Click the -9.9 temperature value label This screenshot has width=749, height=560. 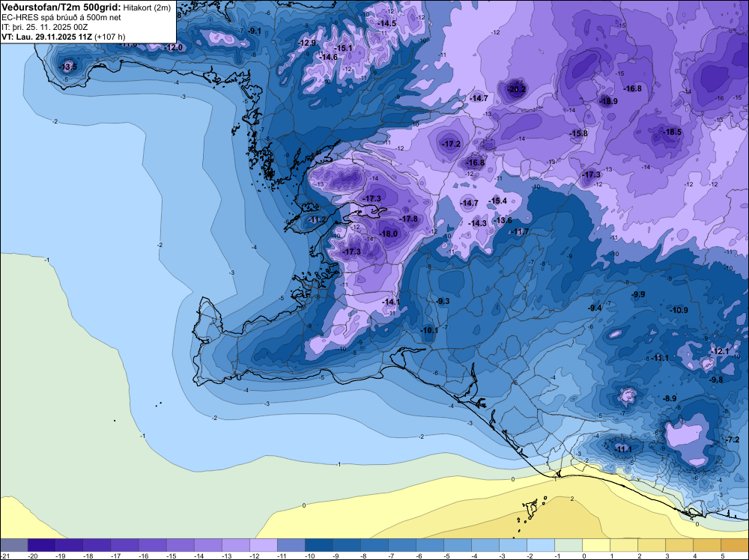click(638, 294)
